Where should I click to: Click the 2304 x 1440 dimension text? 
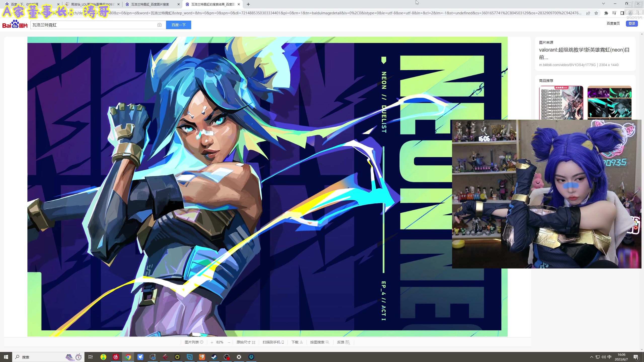tap(609, 65)
